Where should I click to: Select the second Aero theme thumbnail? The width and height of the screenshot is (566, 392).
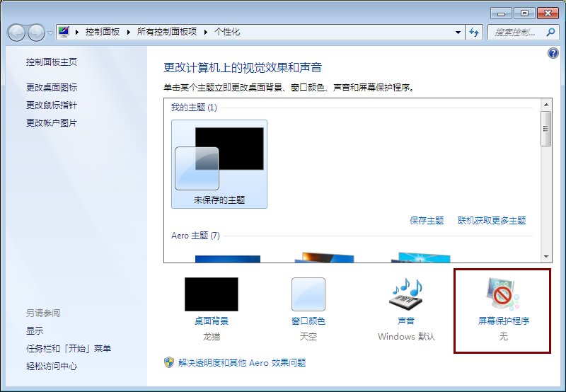(324, 258)
